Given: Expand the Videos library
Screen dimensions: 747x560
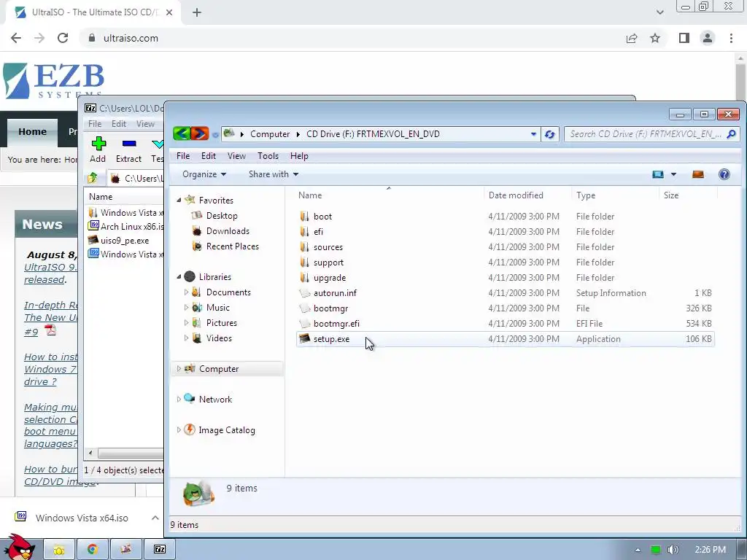Looking at the screenshot, I should pos(186,338).
